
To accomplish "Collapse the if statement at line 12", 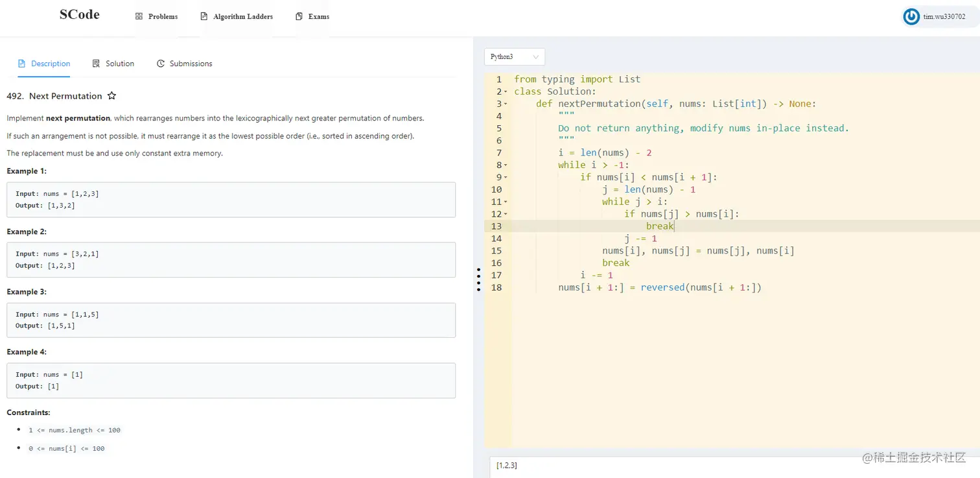I will (x=506, y=214).
